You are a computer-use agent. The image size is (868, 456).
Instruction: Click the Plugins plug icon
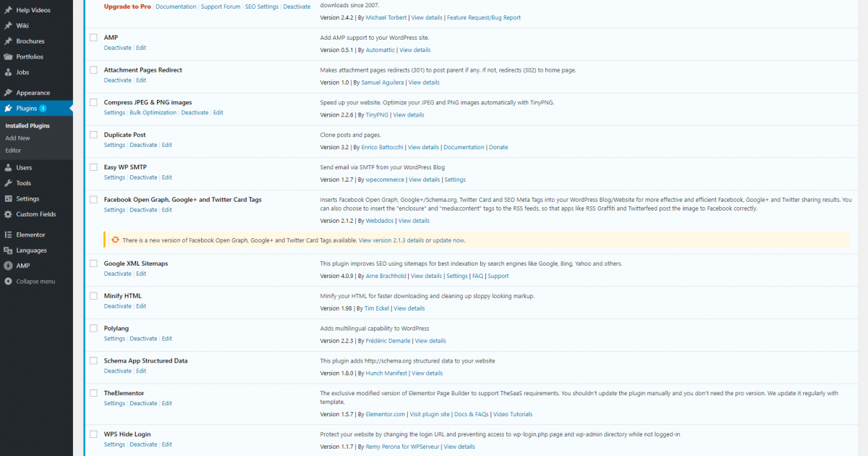tap(8, 109)
